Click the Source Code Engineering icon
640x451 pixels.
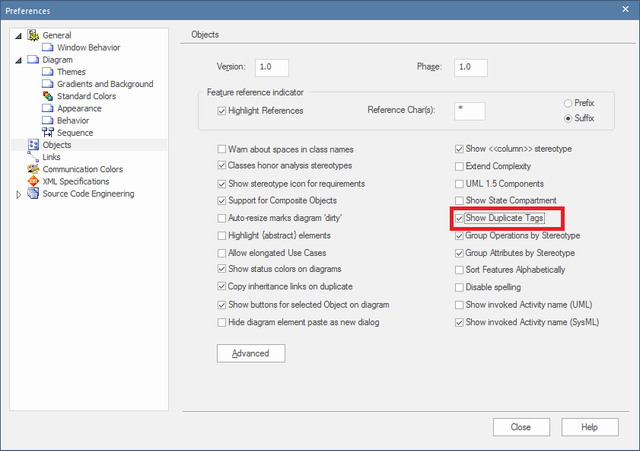33,193
